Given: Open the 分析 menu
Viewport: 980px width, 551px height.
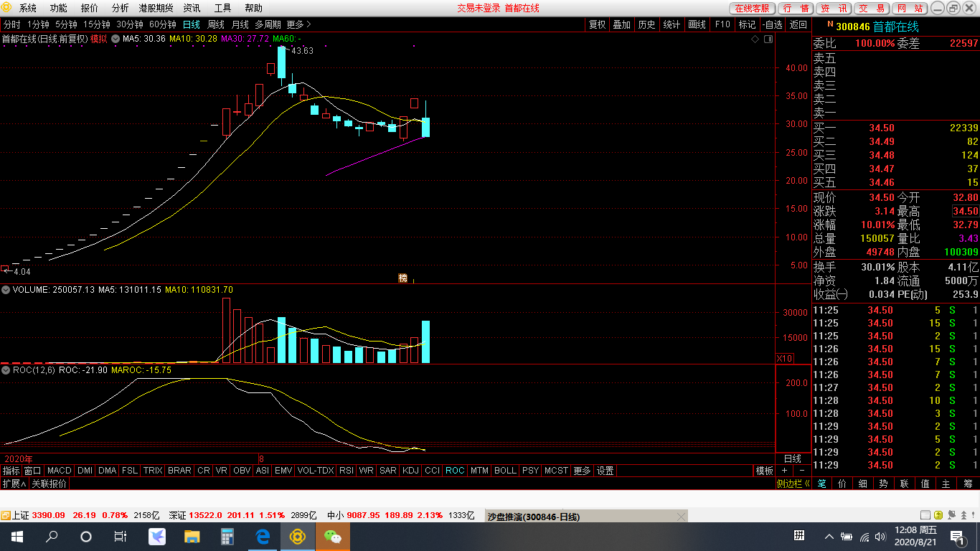Looking at the screenshot, I should [120, 9].
